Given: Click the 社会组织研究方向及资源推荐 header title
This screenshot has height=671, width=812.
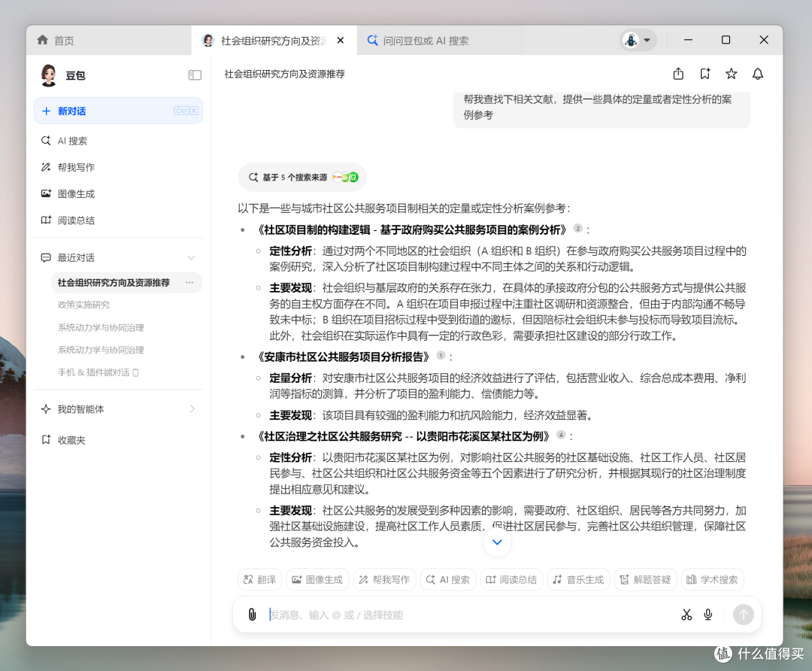Looking at the screenshot, I should pos(284,74).
